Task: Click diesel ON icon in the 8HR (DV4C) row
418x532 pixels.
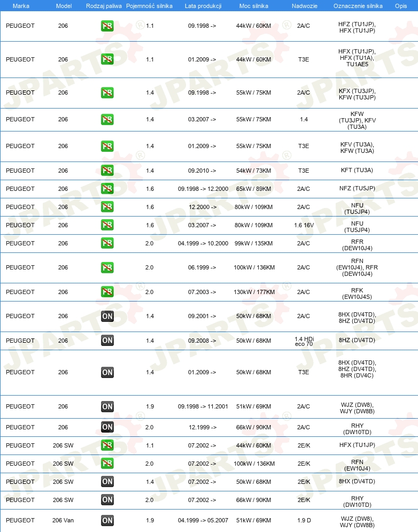Action: [x=107, y=372]
